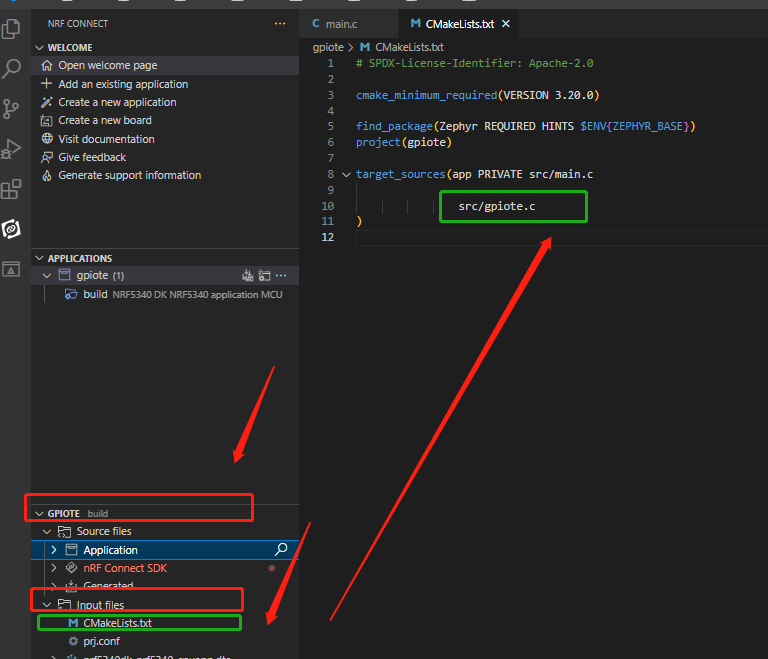Open the Search view in activity bar

[x=11, y=69]
